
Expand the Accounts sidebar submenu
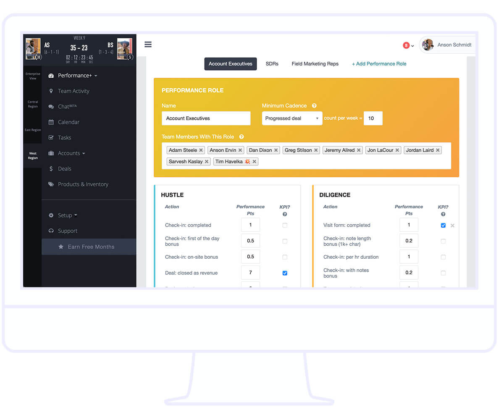84,154
